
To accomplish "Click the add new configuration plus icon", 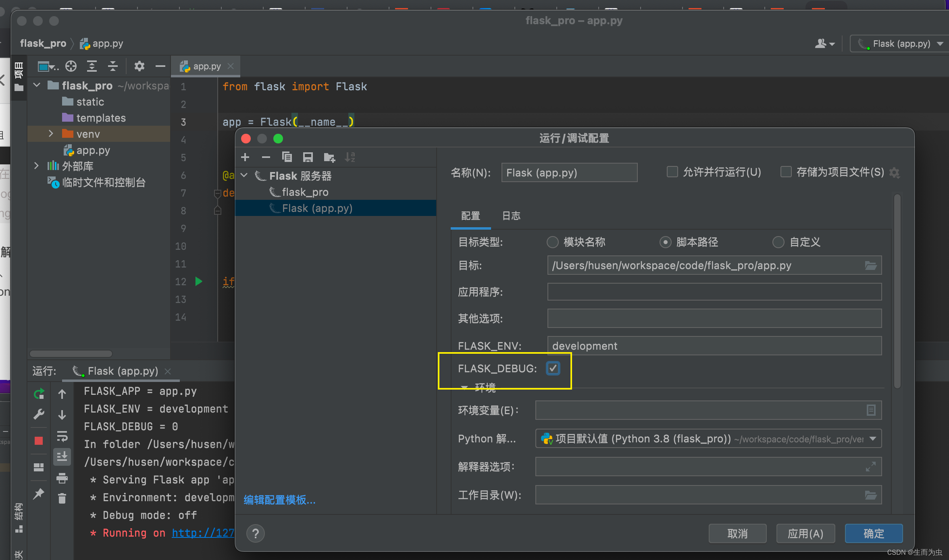I will point(245,157).
